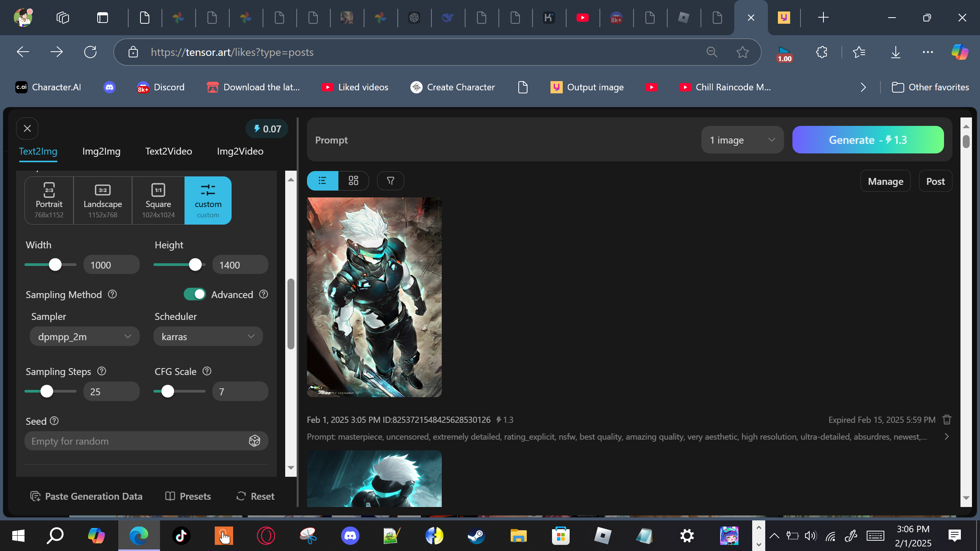Viewport: 980px width, 551px height.
Task: Click Paste Generation Data
Action: 86,496
